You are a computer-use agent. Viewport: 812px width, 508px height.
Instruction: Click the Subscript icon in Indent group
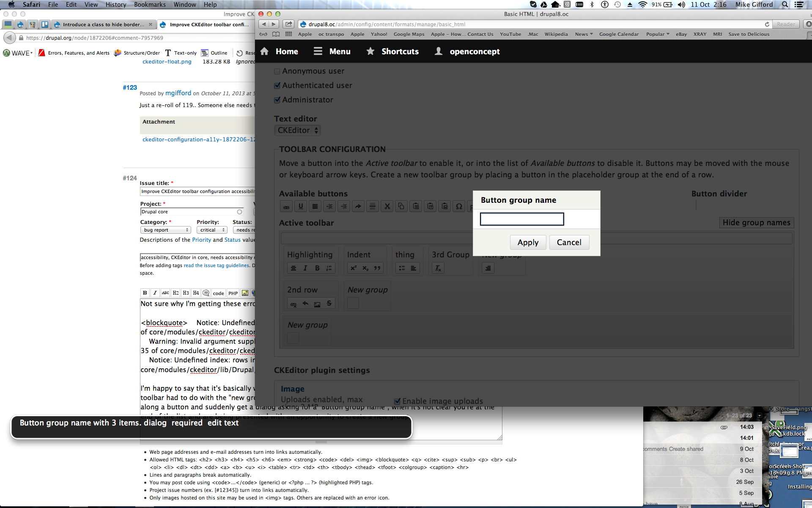365,268
